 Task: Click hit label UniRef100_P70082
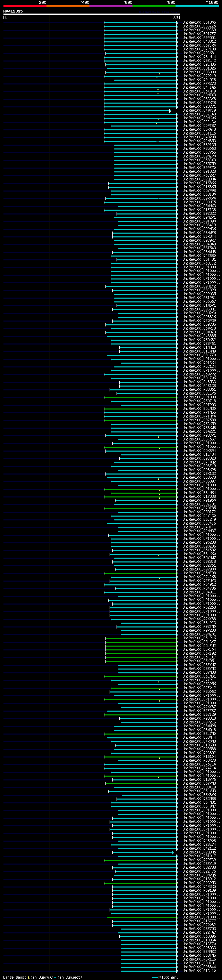click(x=199, y=925)
